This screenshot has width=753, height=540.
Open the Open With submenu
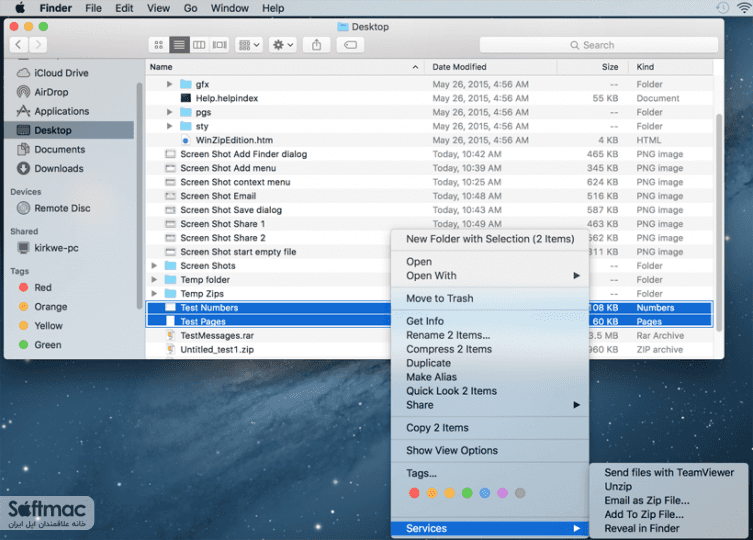coord(490,276)
